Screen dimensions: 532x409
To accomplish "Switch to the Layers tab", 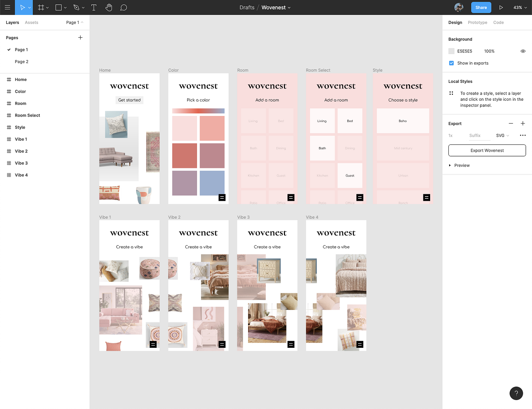I will coord(13,22).
